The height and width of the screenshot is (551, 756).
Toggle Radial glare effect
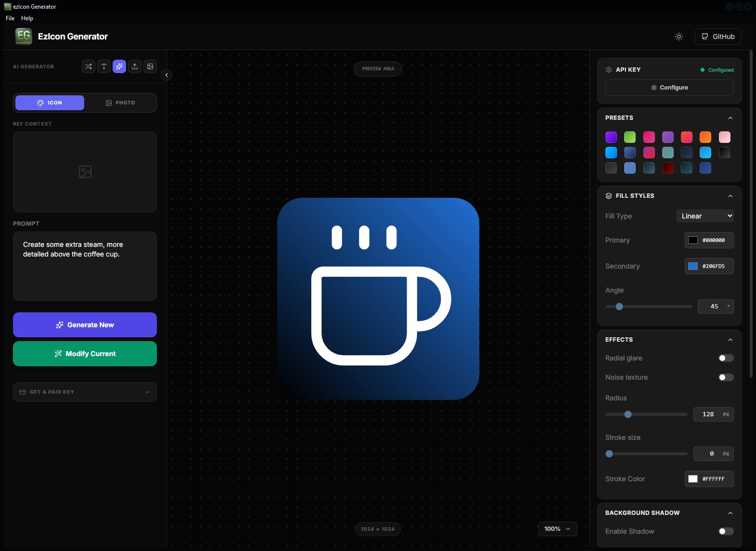coord(726,358)
